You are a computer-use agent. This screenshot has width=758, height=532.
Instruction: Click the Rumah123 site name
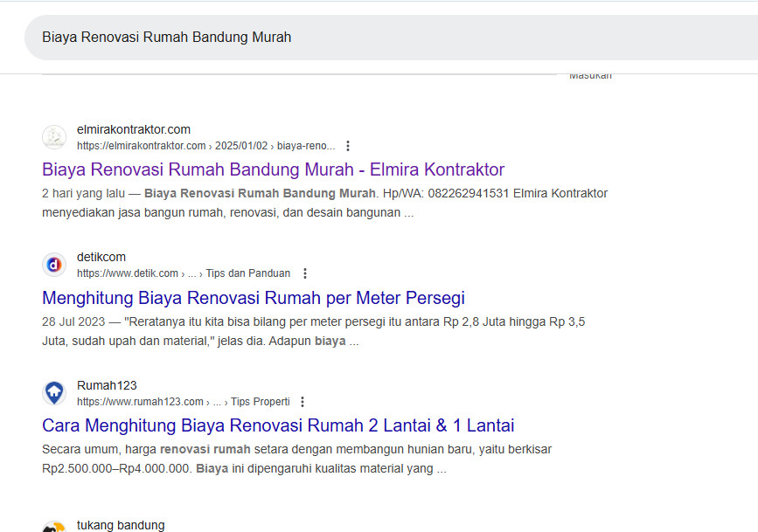pos(107,385)
